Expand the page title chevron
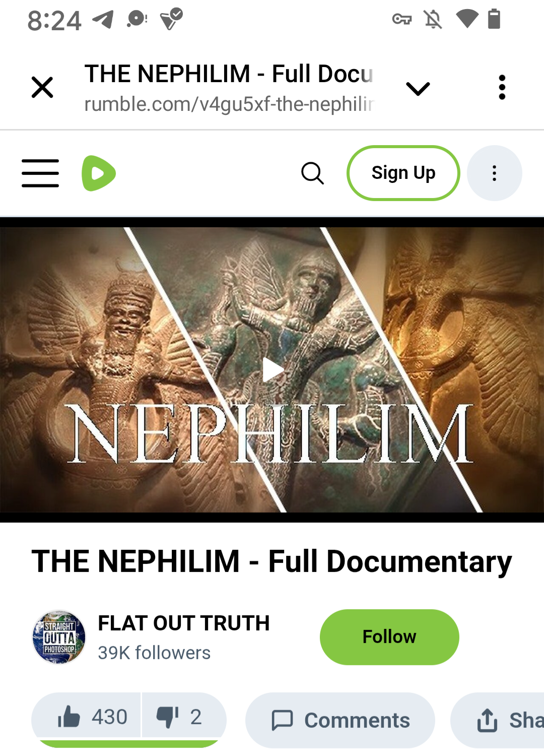The width and height of the screenshot is (544, 756). [418, 89]
